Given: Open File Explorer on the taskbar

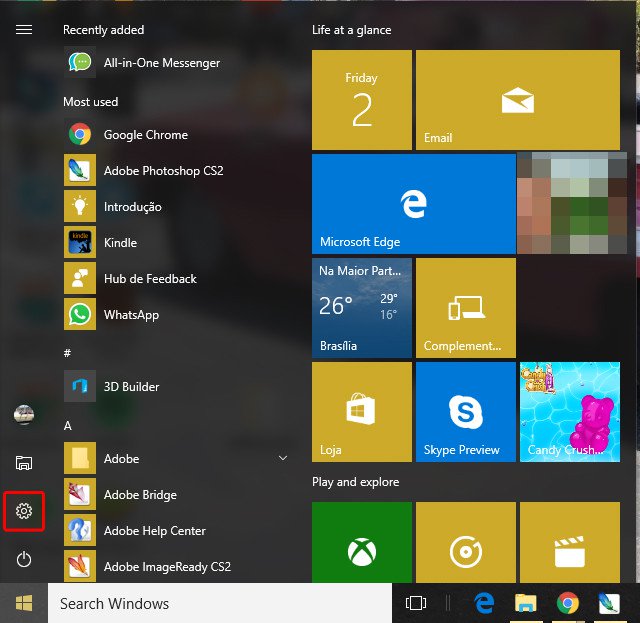Looking at the screenshot, I should point(526,603).
